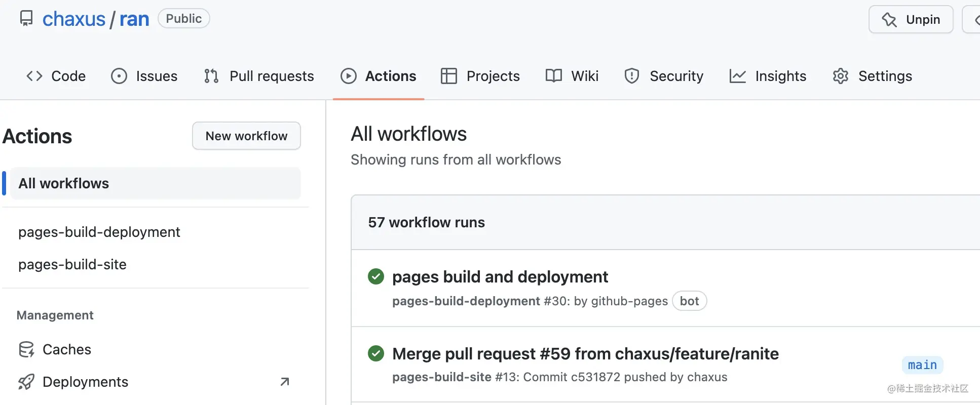980x405 pixels.
Task: Unpin the repository with the Unpin button
Action: [911, 20]
